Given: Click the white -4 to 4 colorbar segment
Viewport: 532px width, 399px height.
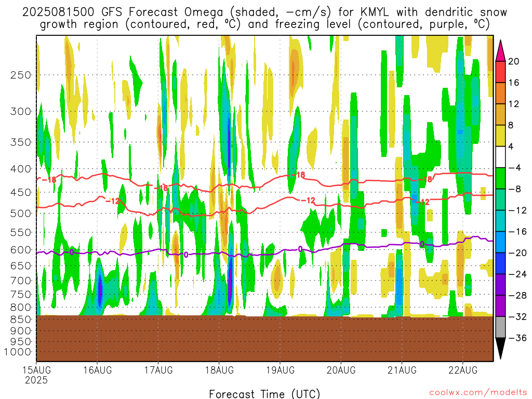Looking at the screenshot, I should point(500,157).
